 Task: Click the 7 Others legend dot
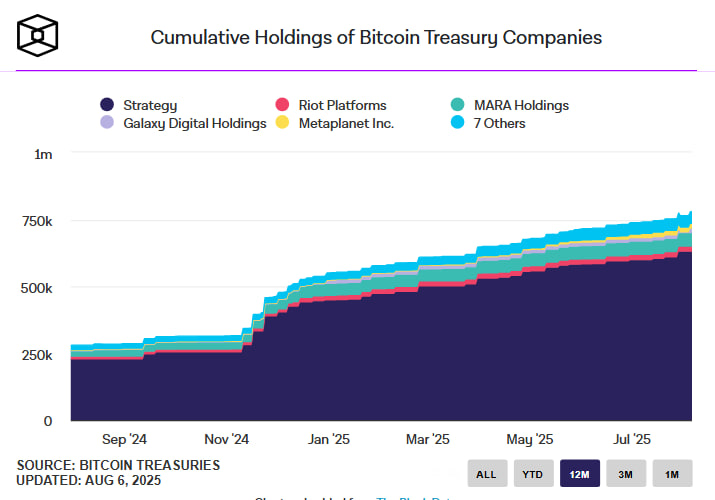[x=457, y=123]
